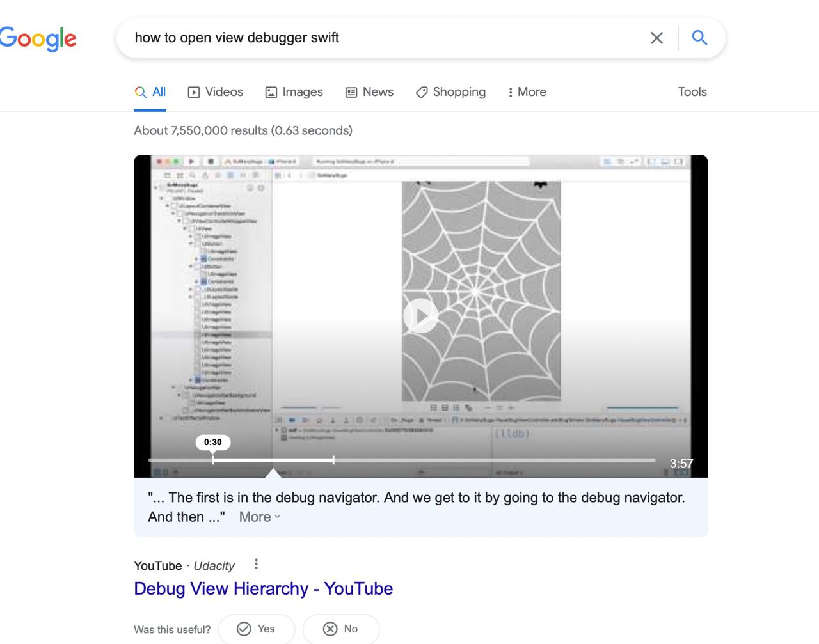Play the video with the center play button
This screenshot has width=819, height=644.
click(420, 315)
